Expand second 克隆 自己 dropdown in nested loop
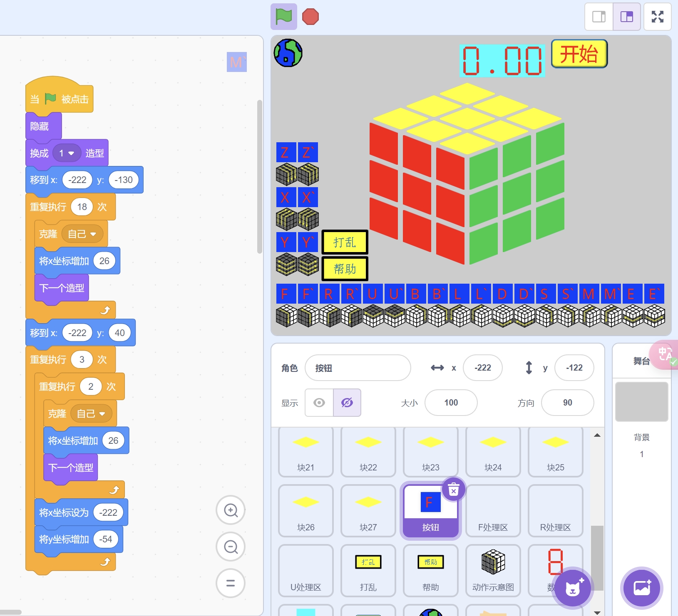678x616 pixels. tap(102, 414)
